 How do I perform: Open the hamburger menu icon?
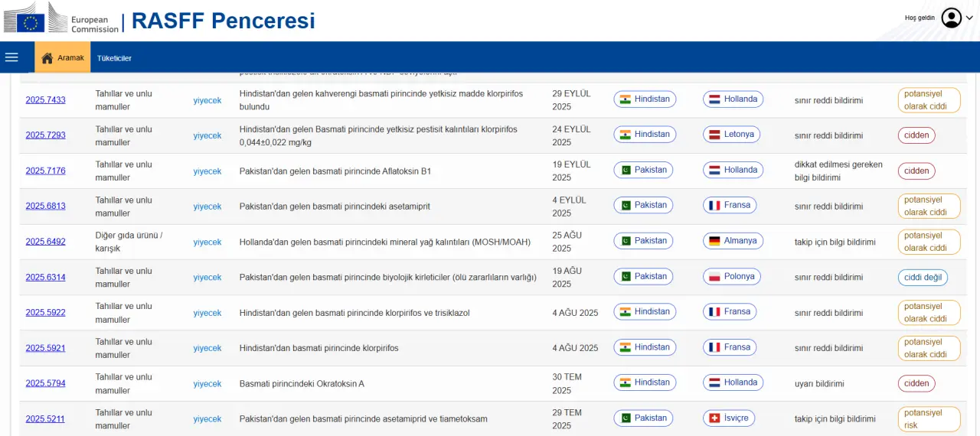pos(11,57)
